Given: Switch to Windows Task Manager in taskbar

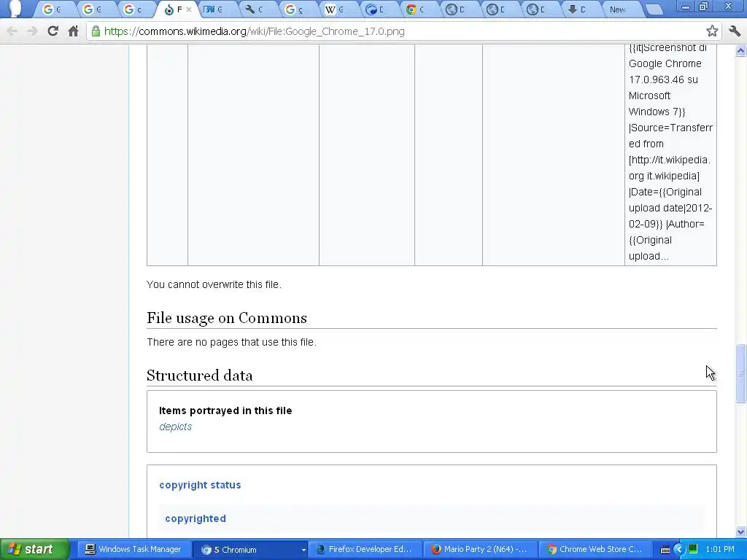Looking at the screenshot, I should (133, 550).
